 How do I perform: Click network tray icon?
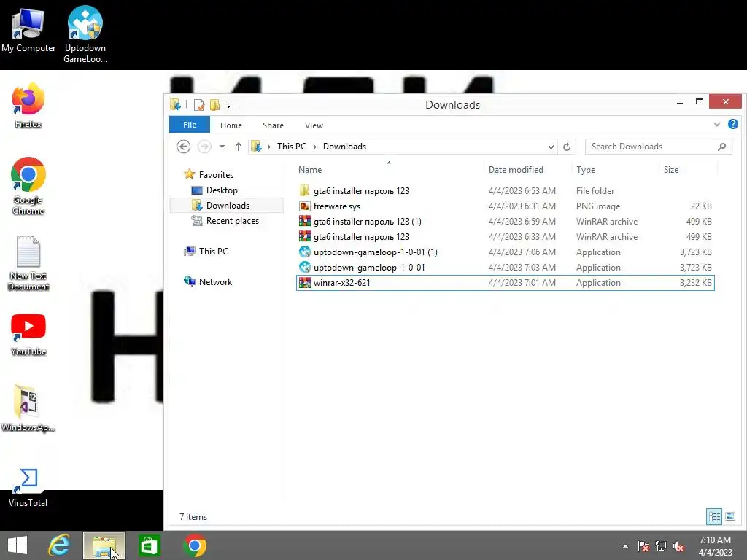(661, 546)
